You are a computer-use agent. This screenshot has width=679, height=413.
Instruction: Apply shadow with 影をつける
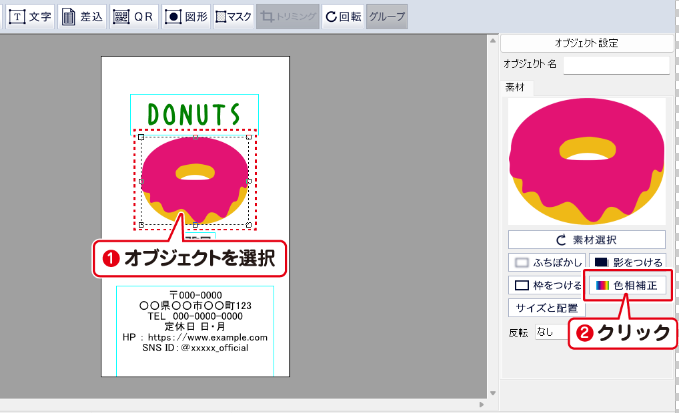click(626, 262)
